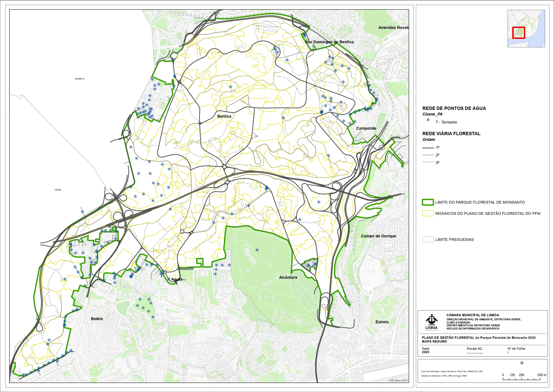The height and width of the screenshot is (392, 554).
Task: Click the Campo de Ourique label
Action: [x=378, y=236]
